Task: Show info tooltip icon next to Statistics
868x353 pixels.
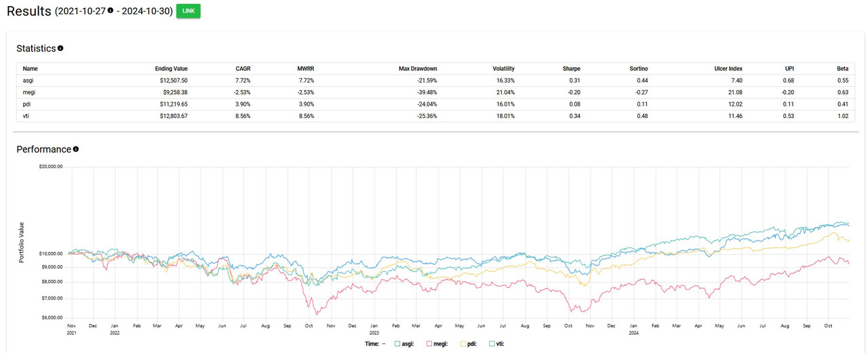Action: 60,48
